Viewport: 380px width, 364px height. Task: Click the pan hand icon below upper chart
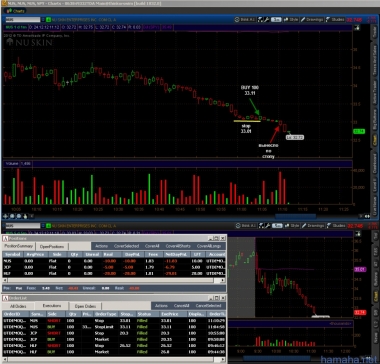25,216
